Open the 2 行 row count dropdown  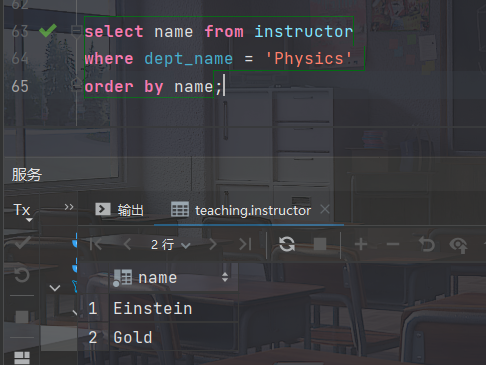tap(170, 245)
